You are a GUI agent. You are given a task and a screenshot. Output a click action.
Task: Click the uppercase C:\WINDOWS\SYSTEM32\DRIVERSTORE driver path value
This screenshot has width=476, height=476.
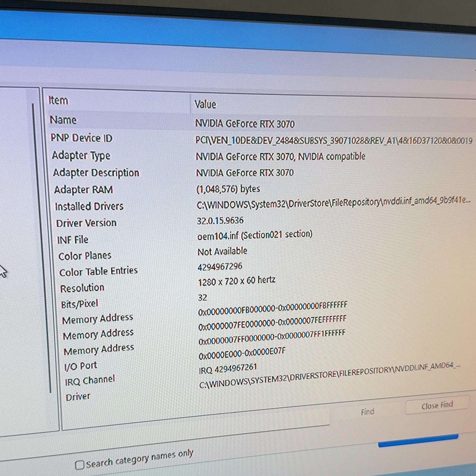point(330,375)
